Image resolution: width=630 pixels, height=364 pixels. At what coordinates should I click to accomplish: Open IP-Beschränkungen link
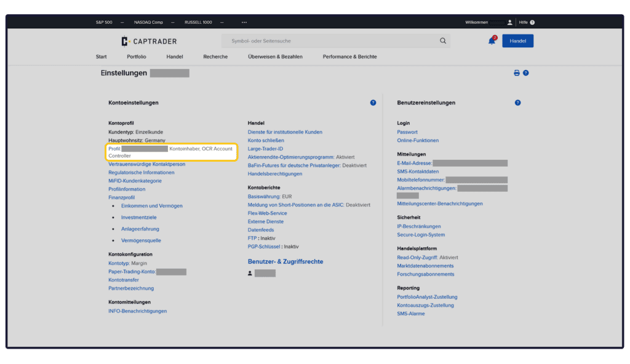418,226
